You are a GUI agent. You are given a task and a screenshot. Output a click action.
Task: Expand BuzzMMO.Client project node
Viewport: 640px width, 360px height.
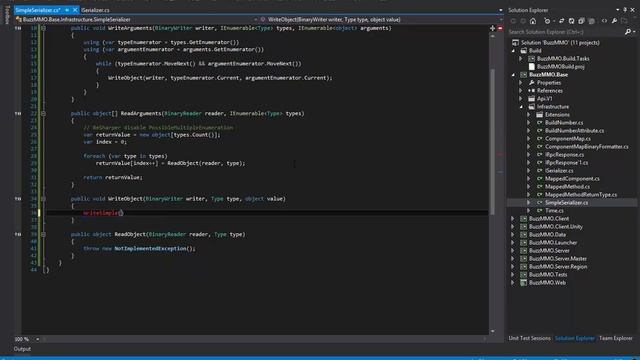[513, 219]
